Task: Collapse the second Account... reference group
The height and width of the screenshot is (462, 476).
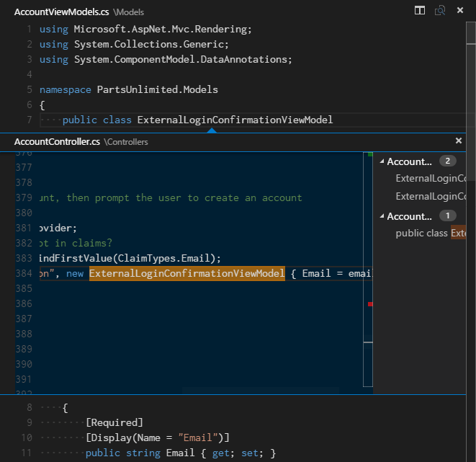Action: (382, 216)
